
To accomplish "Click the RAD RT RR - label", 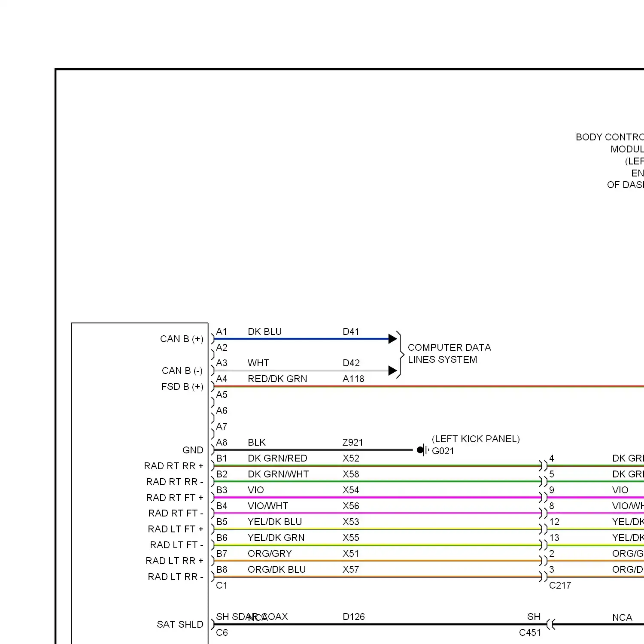I will 175,482.
